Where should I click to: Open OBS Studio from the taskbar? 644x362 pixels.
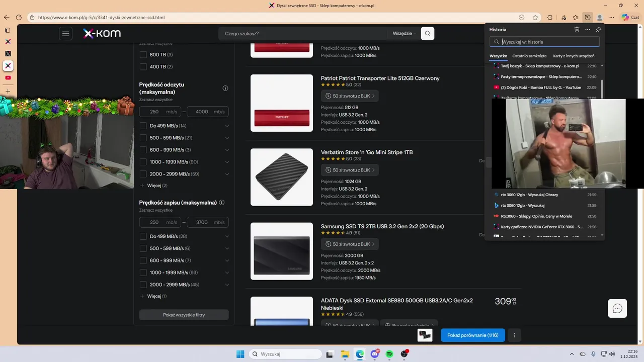click(x=405, y=354)
